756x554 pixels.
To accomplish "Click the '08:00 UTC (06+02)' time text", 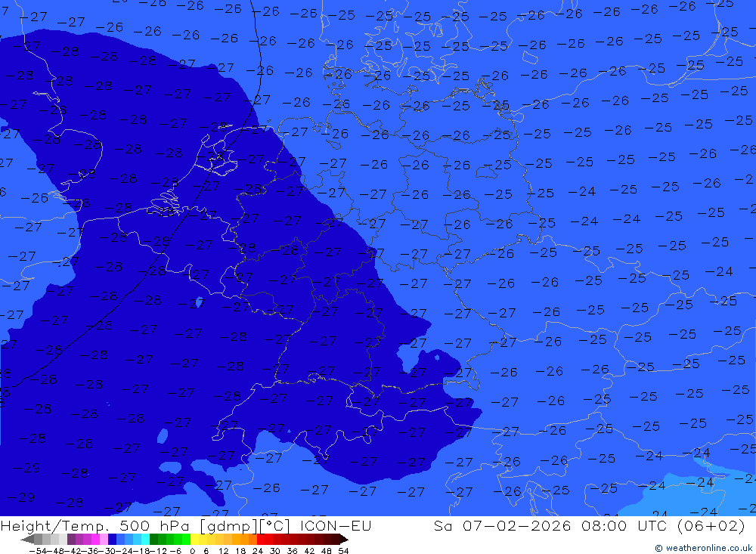I will tap(663, 525).
